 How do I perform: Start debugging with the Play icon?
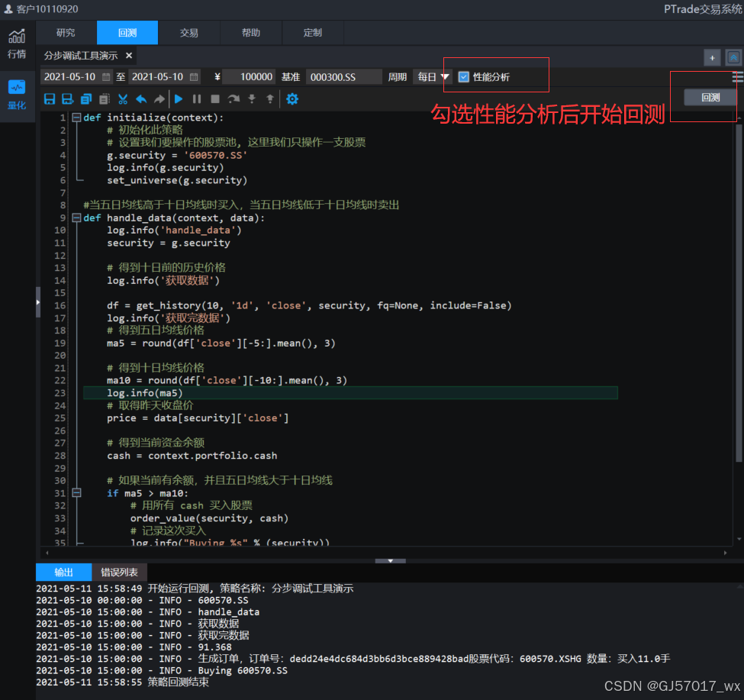coord(179,98)
